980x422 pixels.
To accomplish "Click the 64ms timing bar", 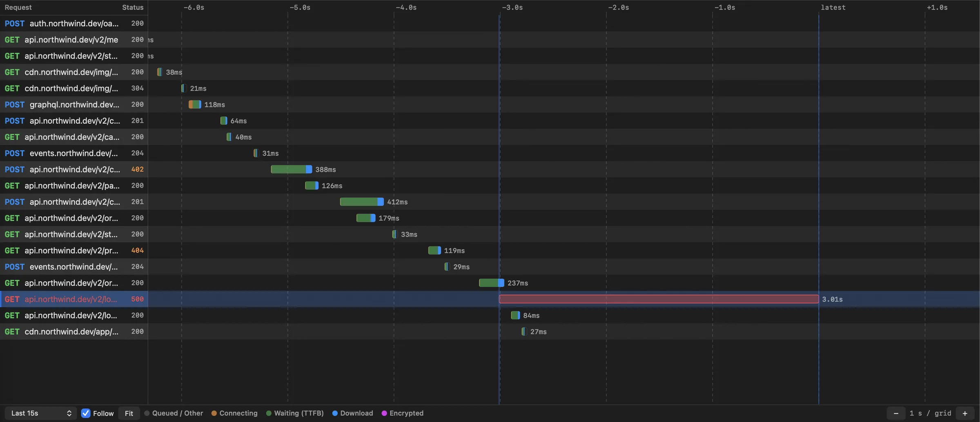I will click(x=223, y=121).
